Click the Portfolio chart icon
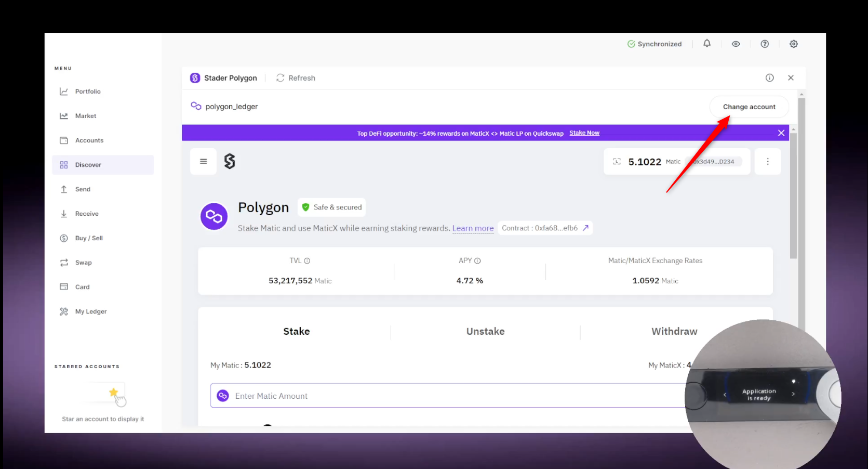 (x=64, y=92)
